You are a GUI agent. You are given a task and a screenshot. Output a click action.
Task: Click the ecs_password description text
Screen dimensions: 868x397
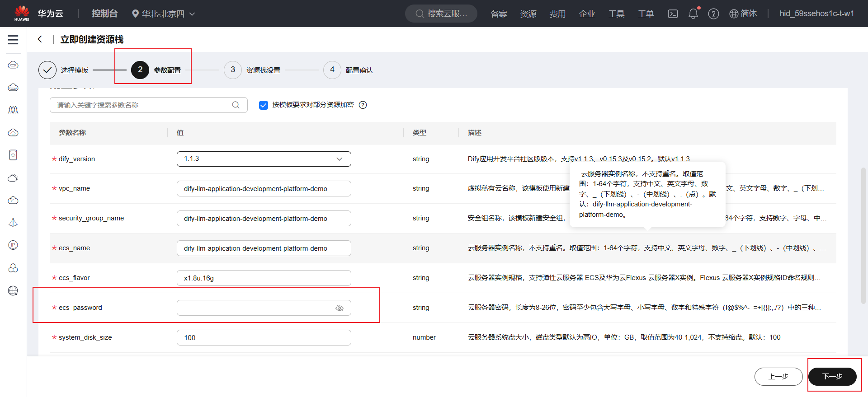[644, 308]
